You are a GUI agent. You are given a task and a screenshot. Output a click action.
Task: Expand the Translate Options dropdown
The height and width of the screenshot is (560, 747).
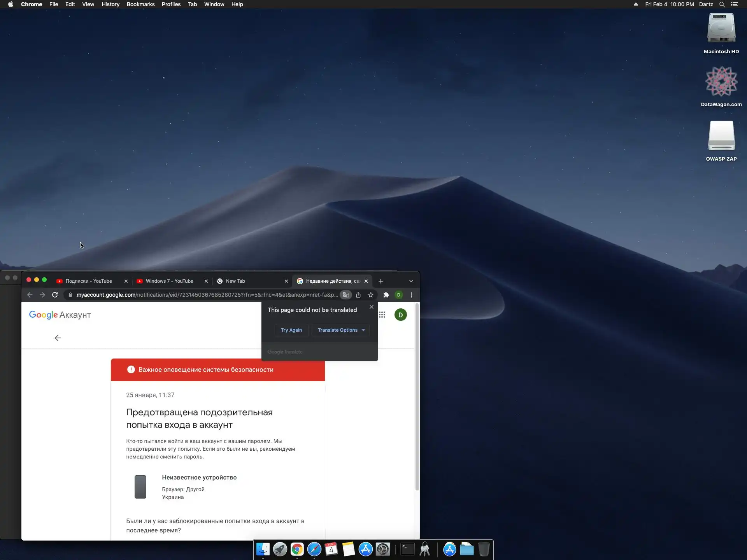[341, 330]
